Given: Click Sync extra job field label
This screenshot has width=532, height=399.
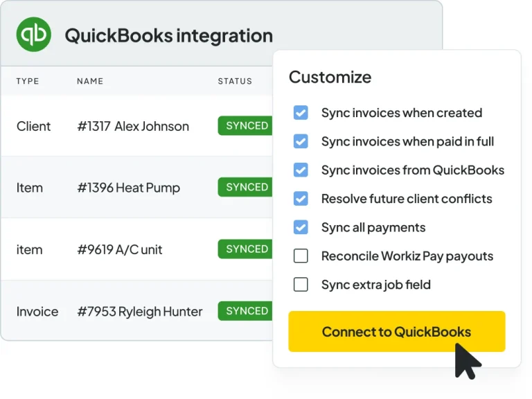Looking at the screenshot, I should tap(376, 285).
